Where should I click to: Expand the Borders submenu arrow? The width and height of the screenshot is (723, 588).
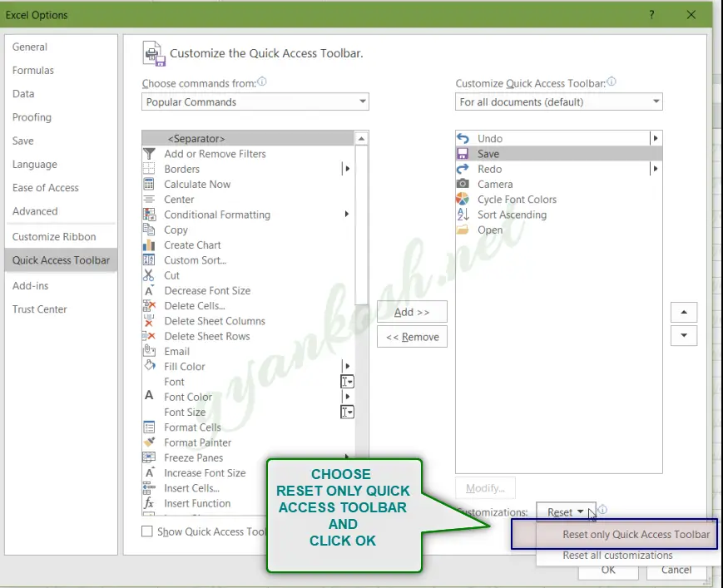point(347,169)
